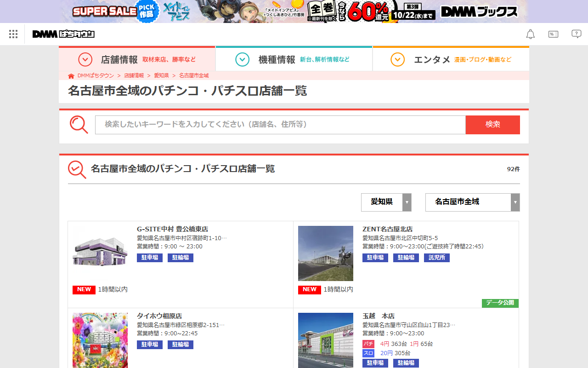This screenshot has width=588, height=368.
Task: Expand the 機種情報 menu tab
Action: [294, 59]
